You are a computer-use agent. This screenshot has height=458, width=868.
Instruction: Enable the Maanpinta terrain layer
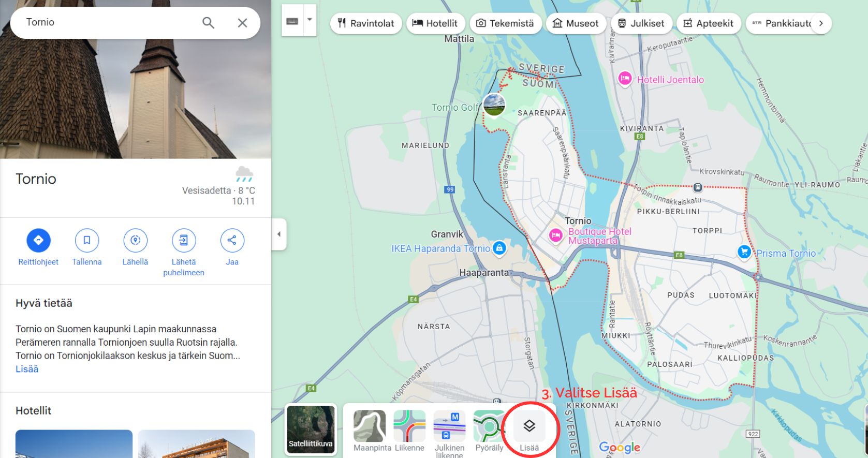pos(370,431)
